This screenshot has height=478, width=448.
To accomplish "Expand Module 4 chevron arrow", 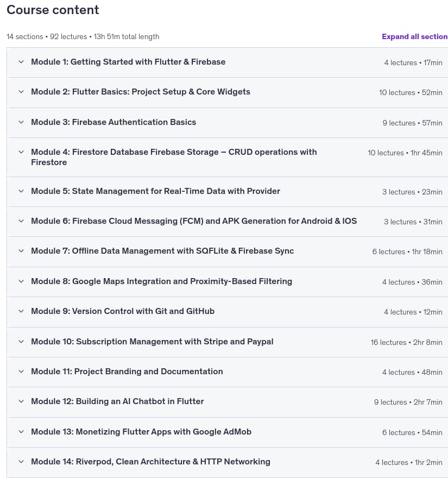I will 21,152.
